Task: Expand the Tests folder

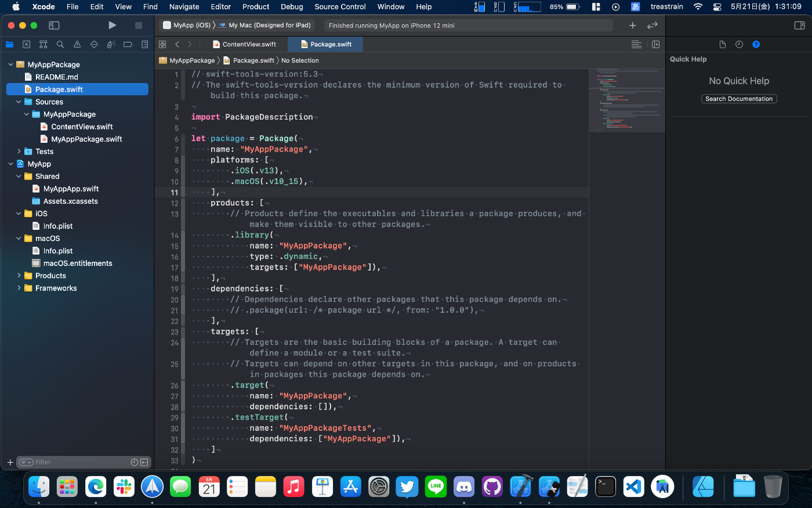Action: [19, 152]
